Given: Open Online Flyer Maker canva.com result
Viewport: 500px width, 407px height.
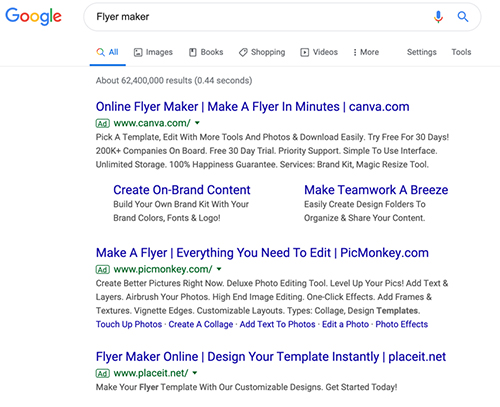Looking at the screenshot, I should click(x=252, y=107).
